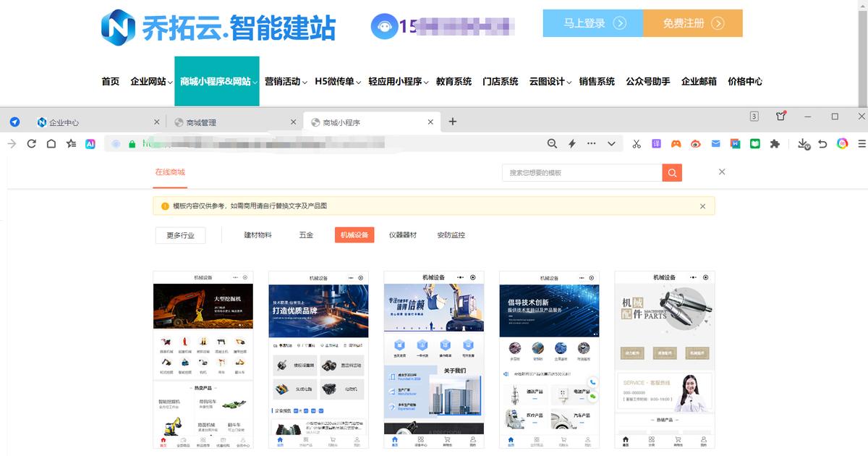Open the Weibo extension icon
This screenshot has height=456, width=868.
696,144
